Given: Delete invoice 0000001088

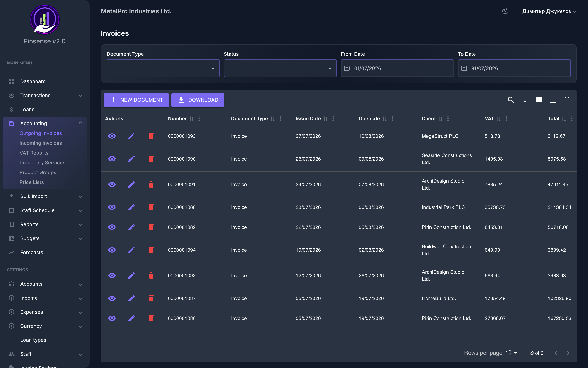Looking at the screenshot, I should 151,207.
